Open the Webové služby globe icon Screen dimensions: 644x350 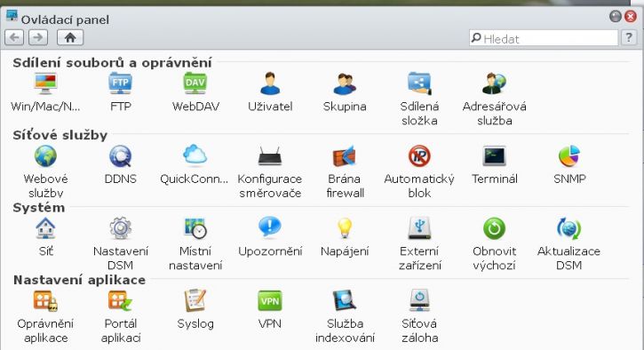coord(45,156)
